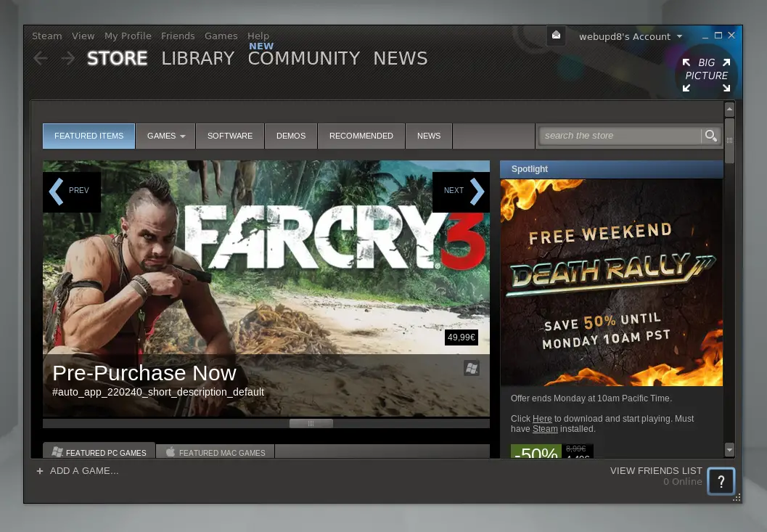Click the 'search the store' input field
Viewport: 767px width, 532px height.
pos(620,136)
